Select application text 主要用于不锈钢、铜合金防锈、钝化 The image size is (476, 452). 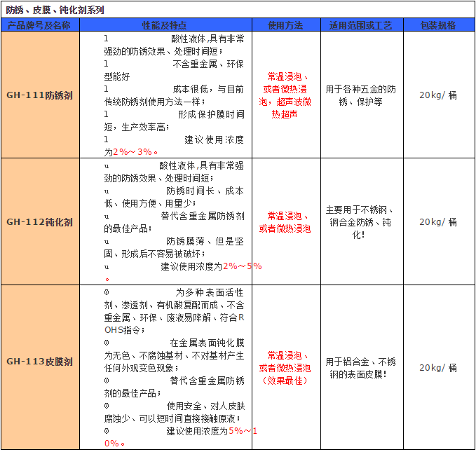click(361, 222)
